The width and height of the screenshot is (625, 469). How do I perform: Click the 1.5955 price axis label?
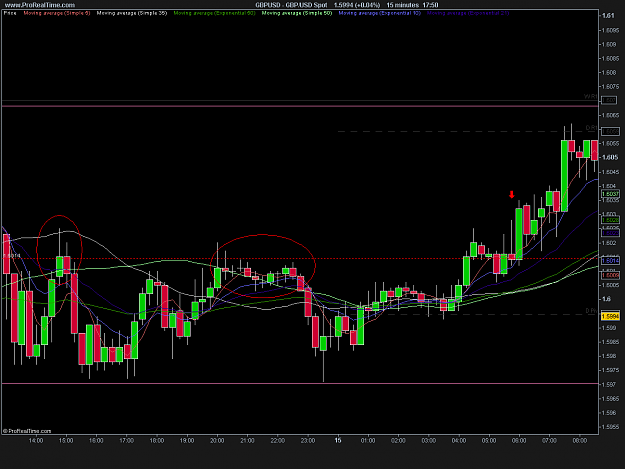click(x=611, y=427)
